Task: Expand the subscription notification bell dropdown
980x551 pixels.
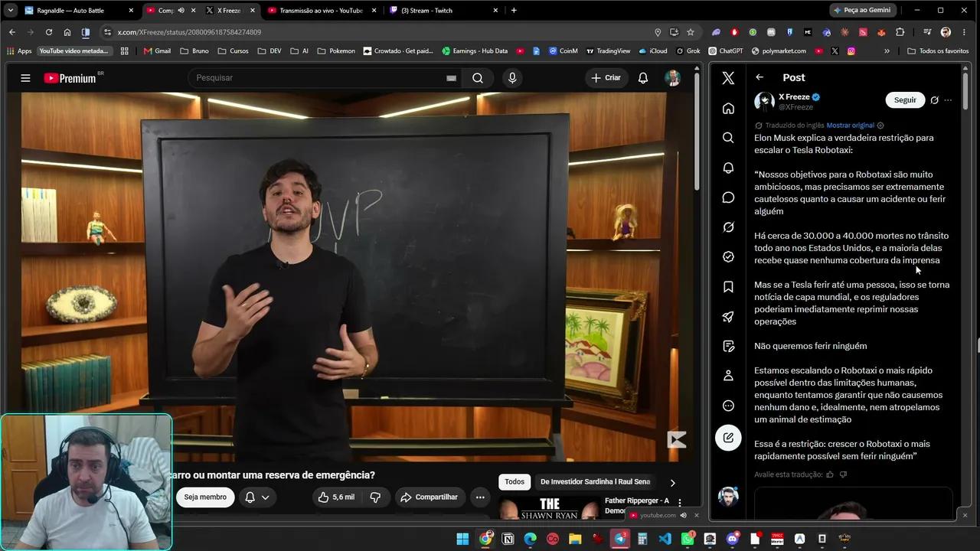Action: point(257,497)
